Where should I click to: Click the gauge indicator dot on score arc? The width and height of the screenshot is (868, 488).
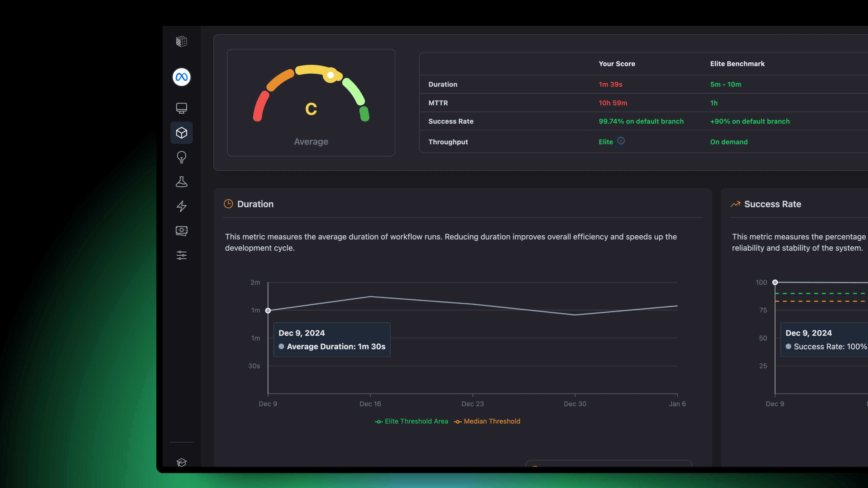(330, 75)
